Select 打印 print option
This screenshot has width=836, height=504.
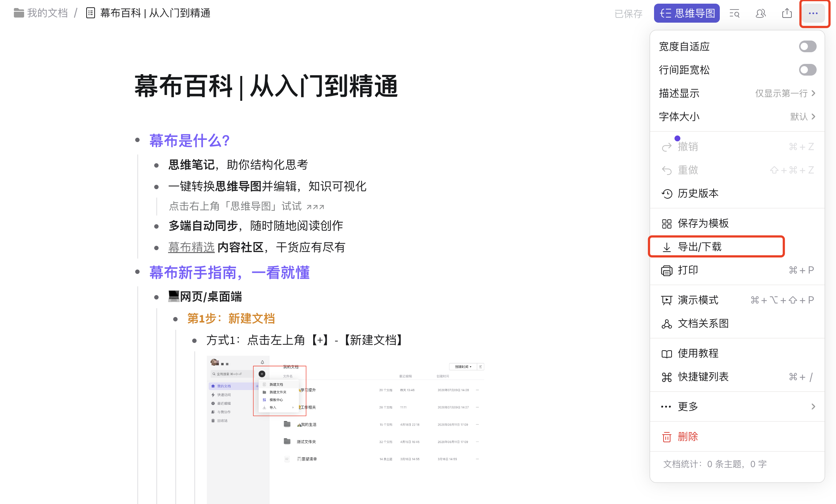(737, 270)
